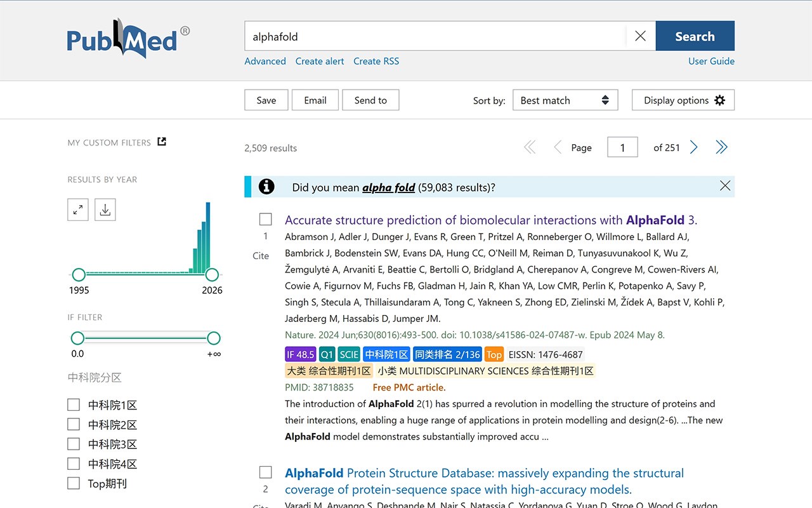The height and width of the screenshot is (508, 812).
Task: Click the 大类 综合性期刊1区 tag
Action: (329, 371)
